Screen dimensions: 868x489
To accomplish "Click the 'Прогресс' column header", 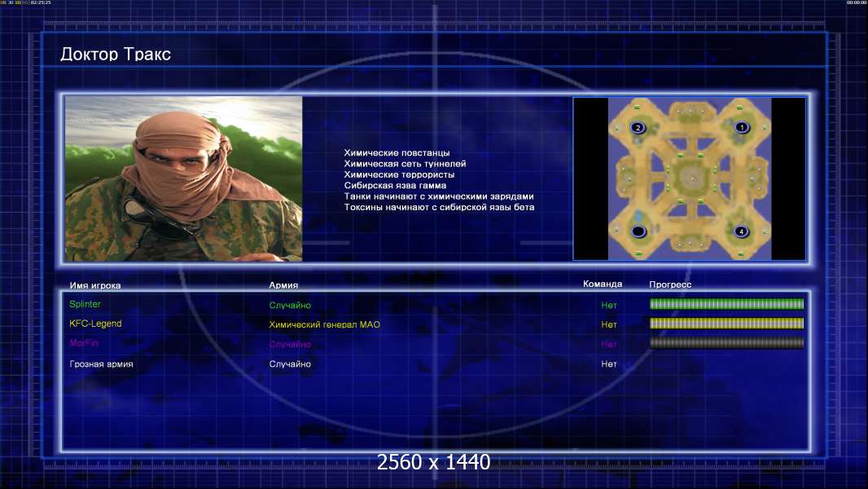I will [670, 284].
